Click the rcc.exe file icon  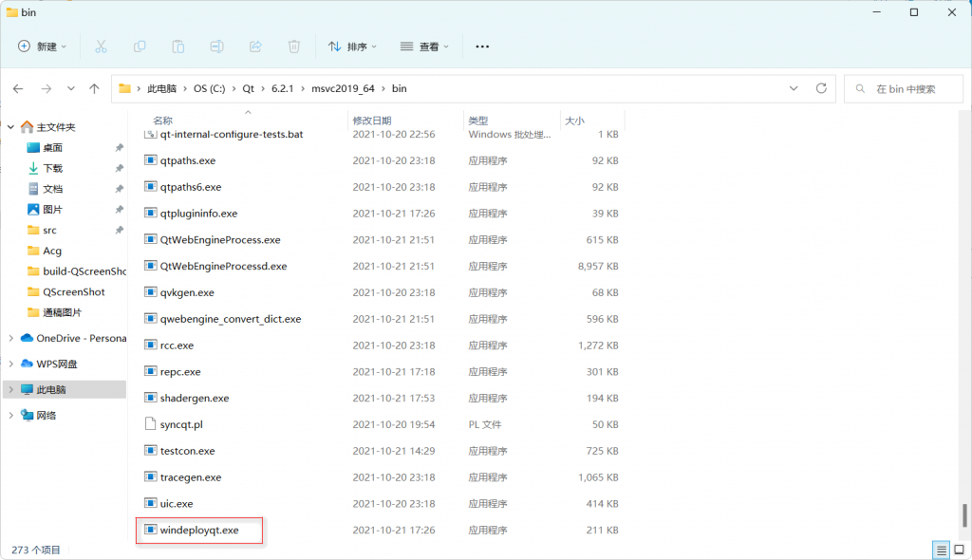[150, 345]
